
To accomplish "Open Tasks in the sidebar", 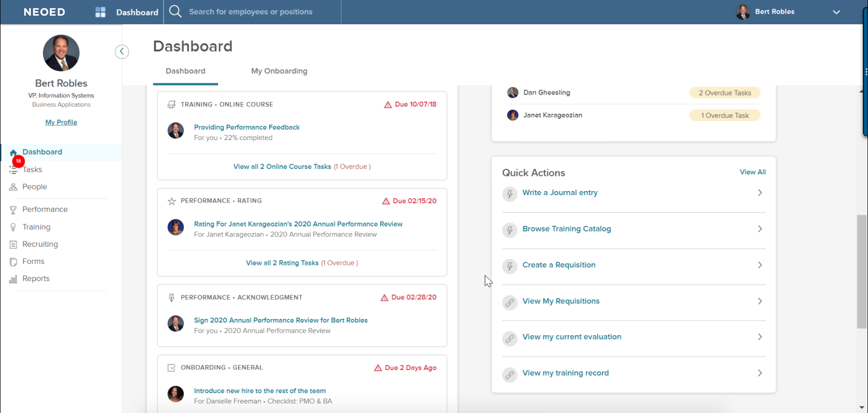I will pyautogui.click(x=32, y=169).
